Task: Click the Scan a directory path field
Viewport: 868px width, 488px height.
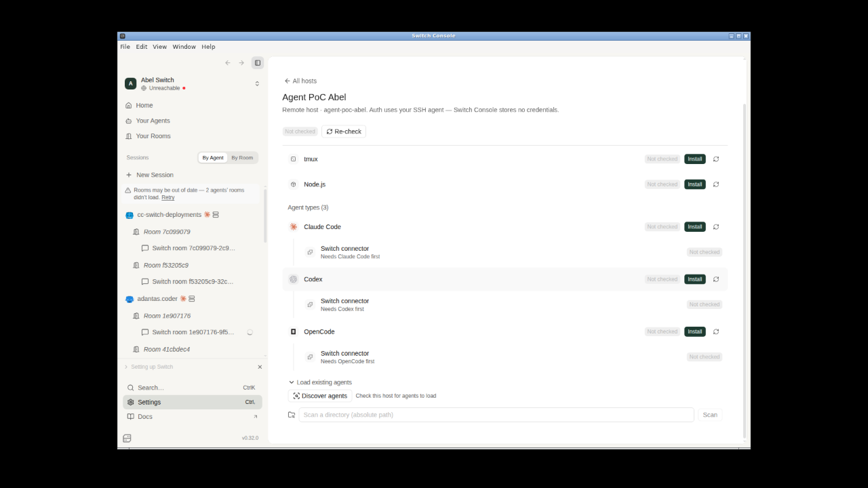Action: coord(496,415)
